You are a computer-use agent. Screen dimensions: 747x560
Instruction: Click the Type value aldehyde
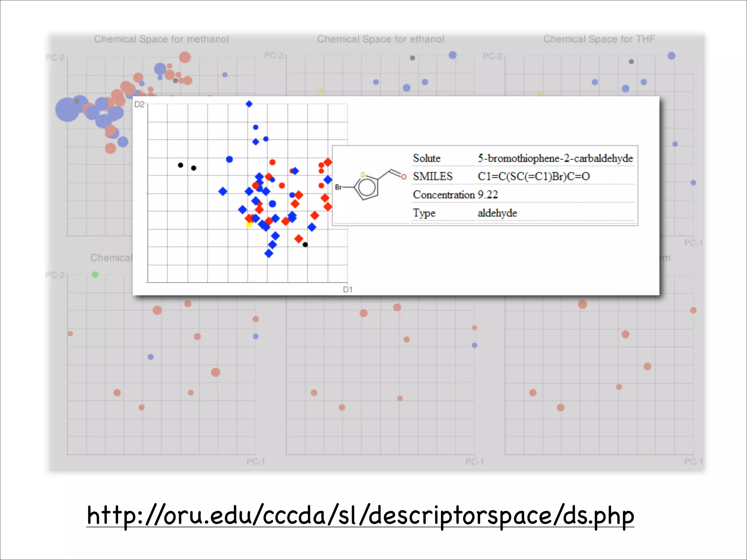(498, 213)
